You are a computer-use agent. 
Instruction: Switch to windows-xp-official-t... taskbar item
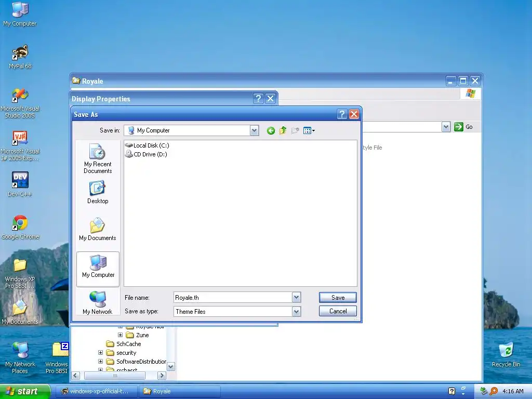96,391
